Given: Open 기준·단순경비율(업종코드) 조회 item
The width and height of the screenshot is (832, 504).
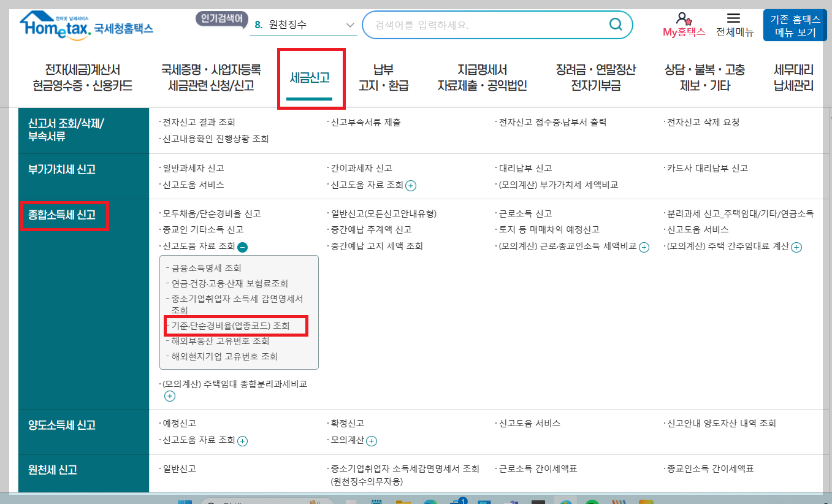Looking at the screenshot, I should 230,326.
